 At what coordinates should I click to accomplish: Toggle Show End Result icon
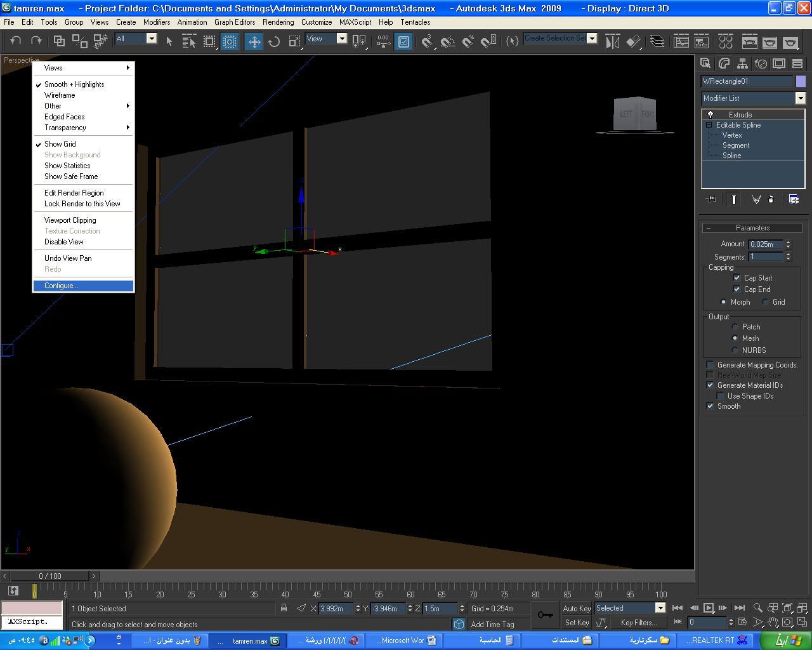[733, 199]
